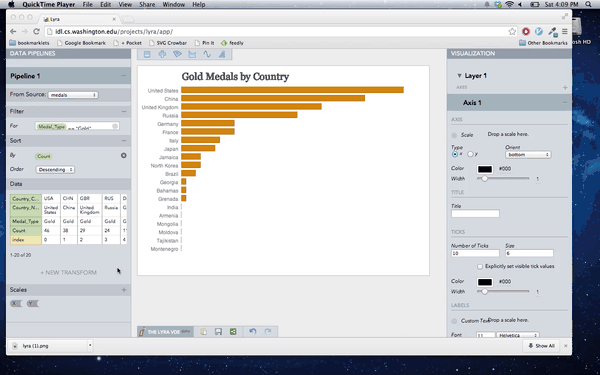Viewport: 600px width, 375px height.
Task: Open the File menu
Action: point(88,5)
